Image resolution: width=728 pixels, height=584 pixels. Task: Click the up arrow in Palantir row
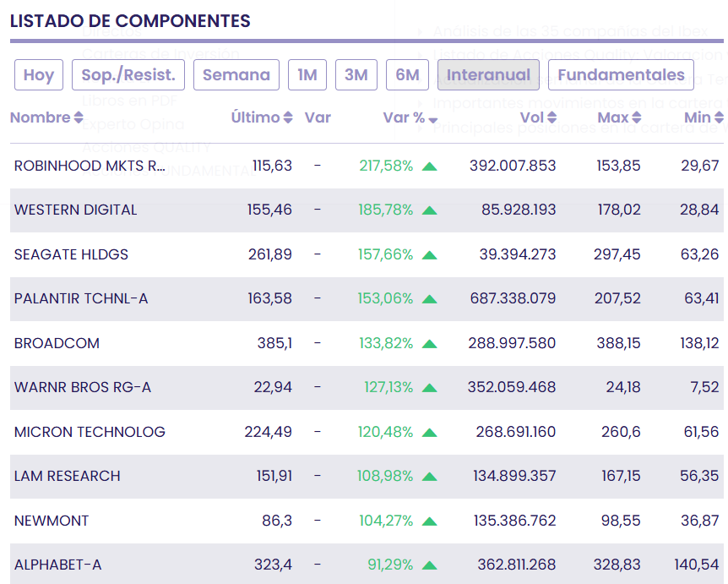(429, 299)
